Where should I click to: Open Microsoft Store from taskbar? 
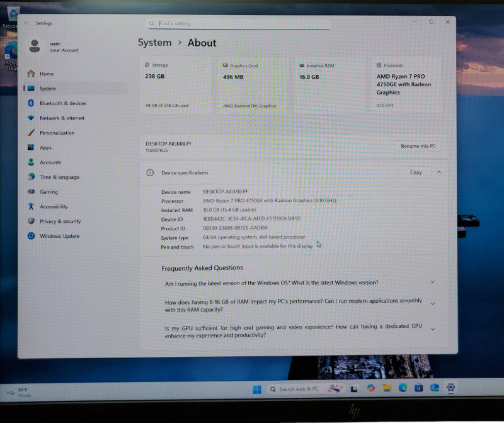point(418,388)
